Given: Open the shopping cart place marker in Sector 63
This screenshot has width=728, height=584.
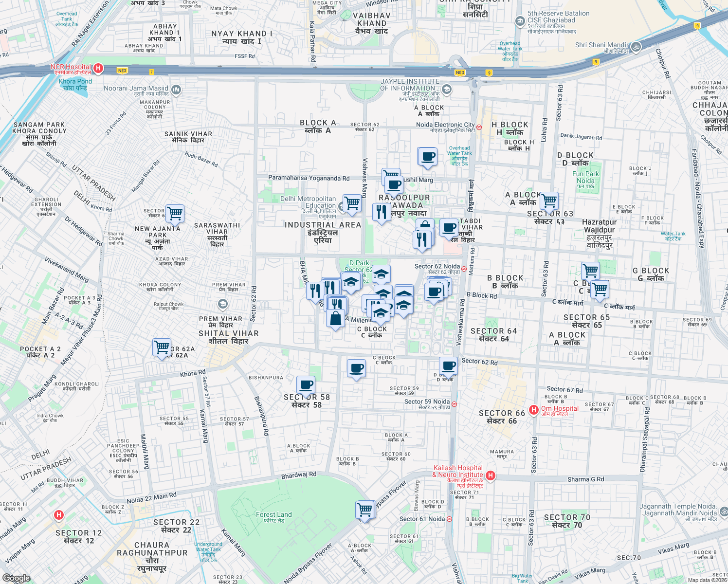Looking at the screenshot, I should coord(549,201).
